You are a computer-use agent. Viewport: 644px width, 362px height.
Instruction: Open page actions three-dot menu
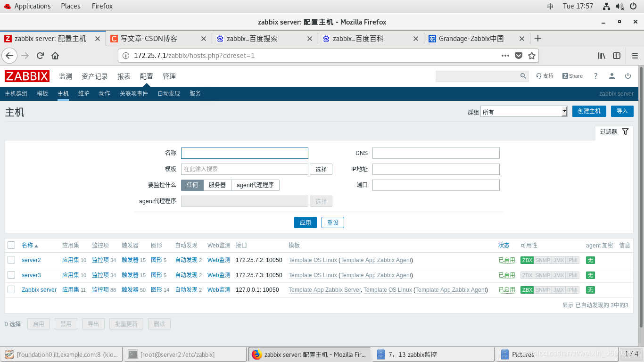point(505,56)
